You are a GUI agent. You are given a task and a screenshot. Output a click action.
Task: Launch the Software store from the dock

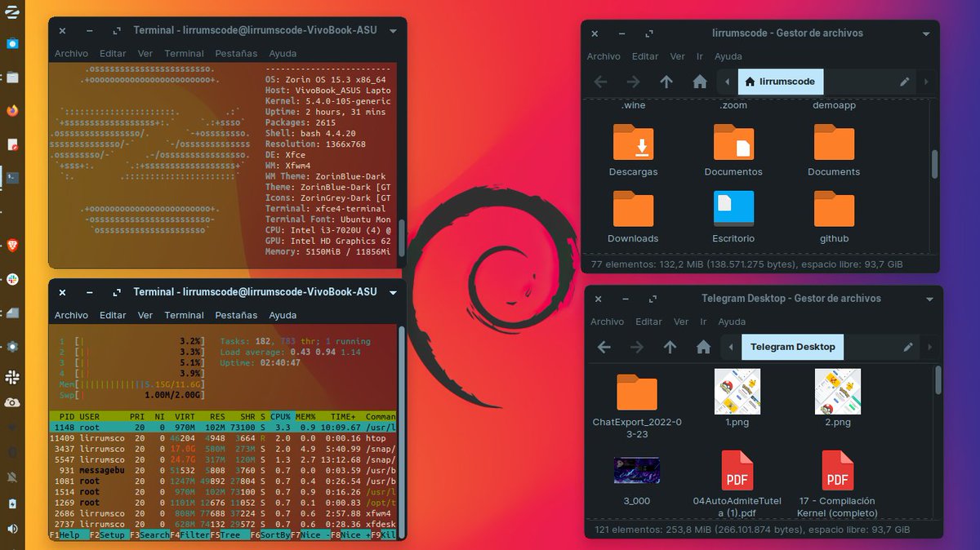click(x=11, y=43)
